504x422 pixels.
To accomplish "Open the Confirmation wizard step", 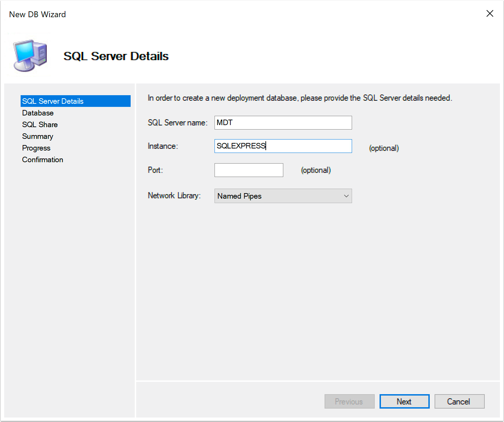I will tap(42, 159).
